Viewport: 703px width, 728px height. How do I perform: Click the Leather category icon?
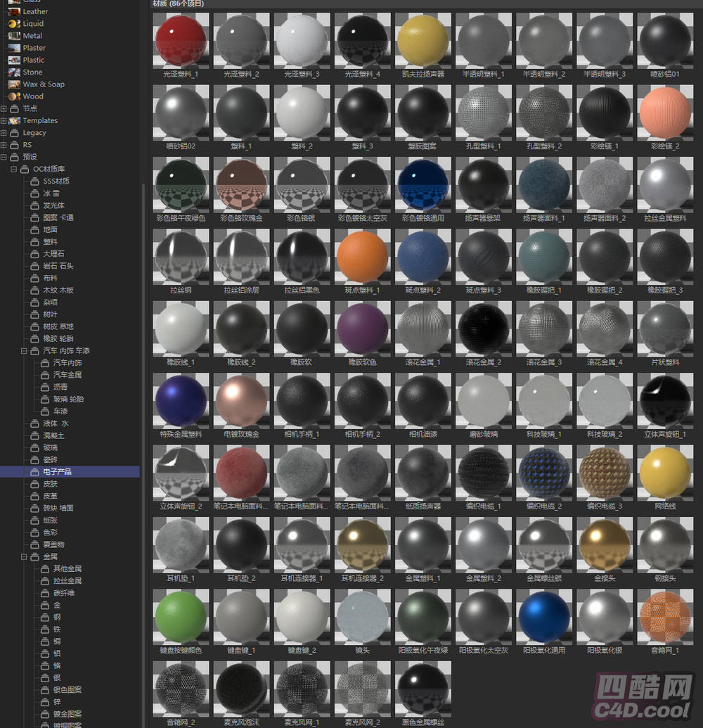pyautogui.click(x=14, y=11)
